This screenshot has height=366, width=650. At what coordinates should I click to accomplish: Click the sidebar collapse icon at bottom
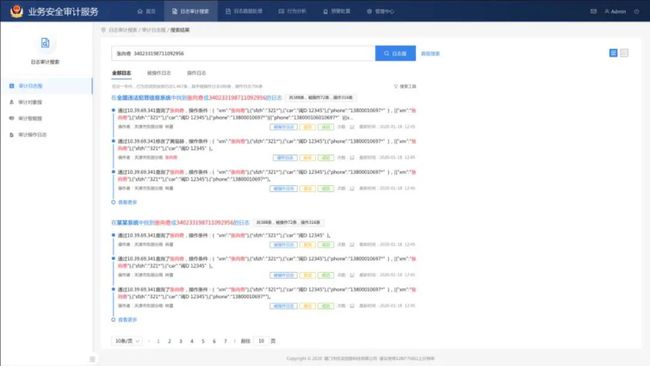point(92,359)
